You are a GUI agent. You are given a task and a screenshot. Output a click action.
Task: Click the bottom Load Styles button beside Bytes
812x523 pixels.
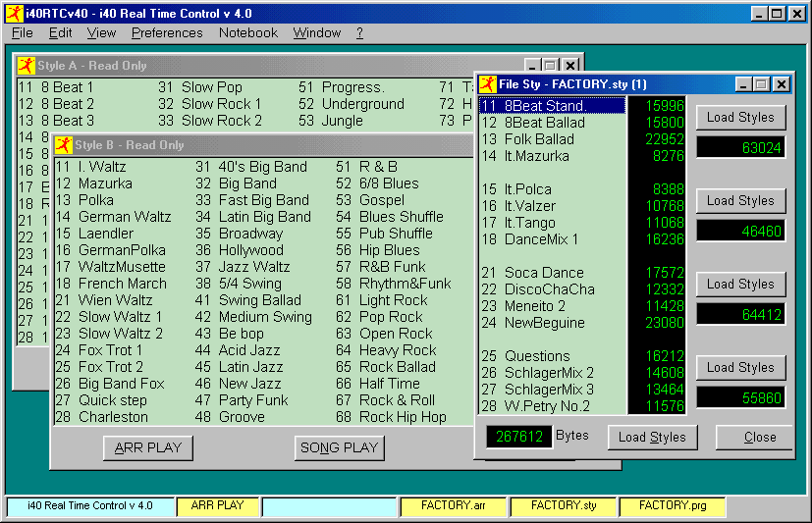point(651,437)
